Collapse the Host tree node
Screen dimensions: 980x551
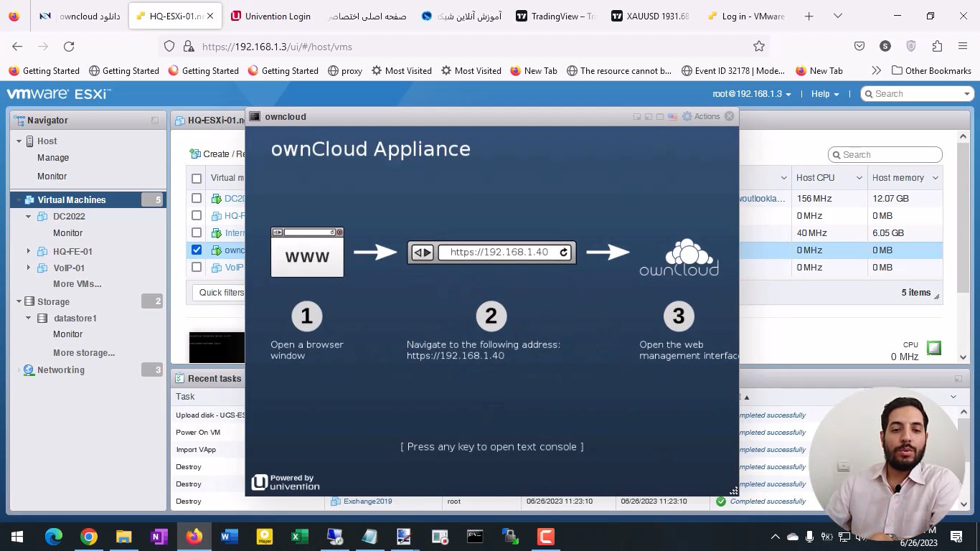(19, 141)
